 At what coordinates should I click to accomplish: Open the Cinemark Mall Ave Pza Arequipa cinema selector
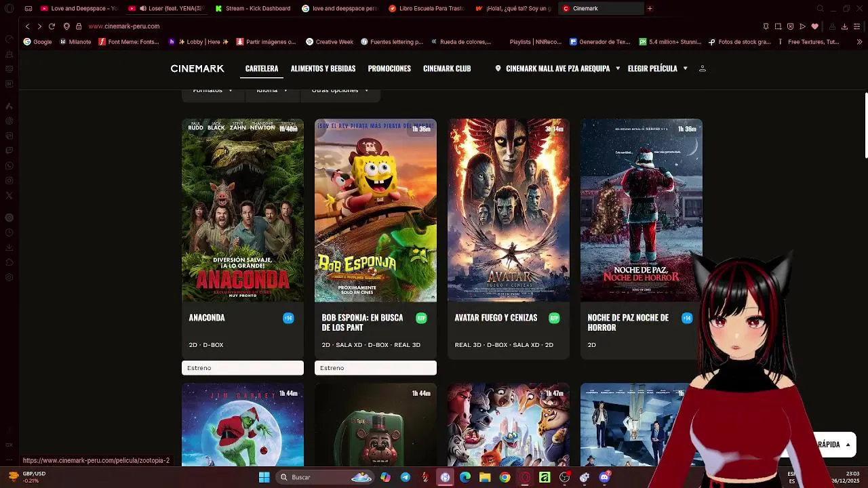(557, 68)
